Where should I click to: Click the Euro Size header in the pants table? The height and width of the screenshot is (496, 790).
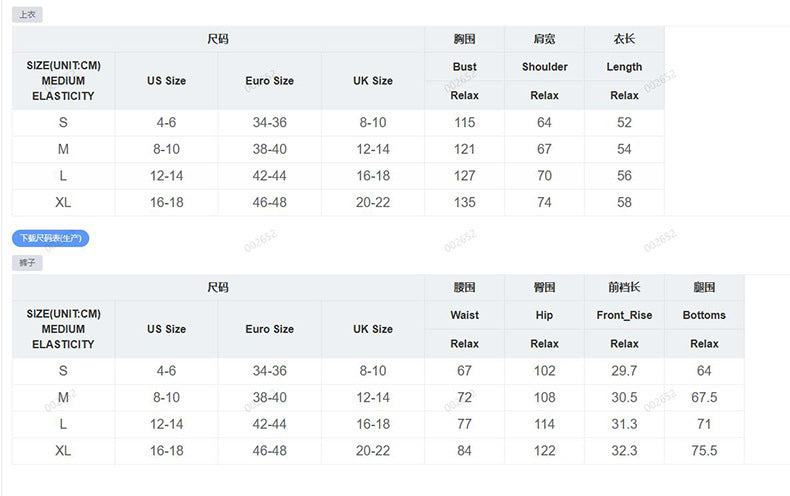click(269, 329)
